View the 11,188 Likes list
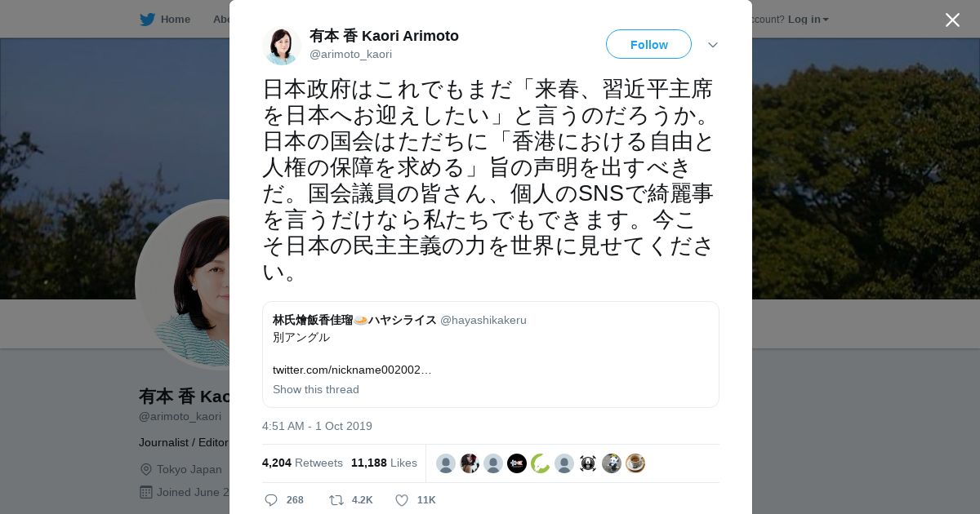 click(384, 463)
